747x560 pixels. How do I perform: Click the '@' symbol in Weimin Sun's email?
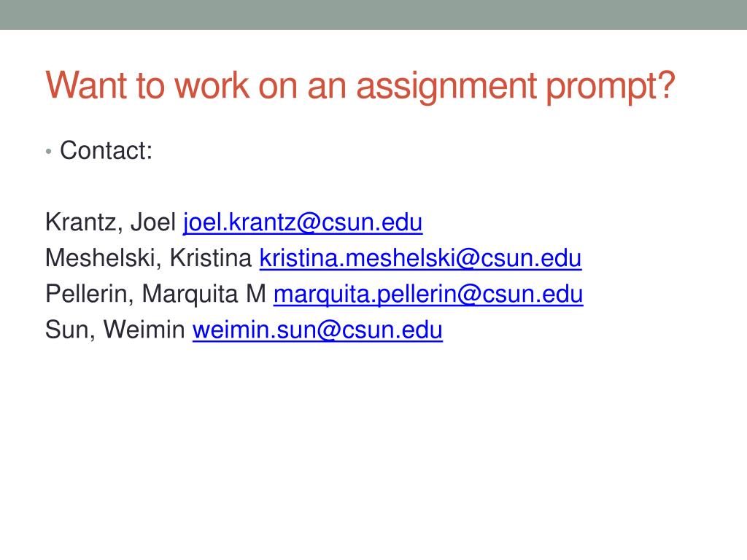pyautogui.click(x=328, y=330)
